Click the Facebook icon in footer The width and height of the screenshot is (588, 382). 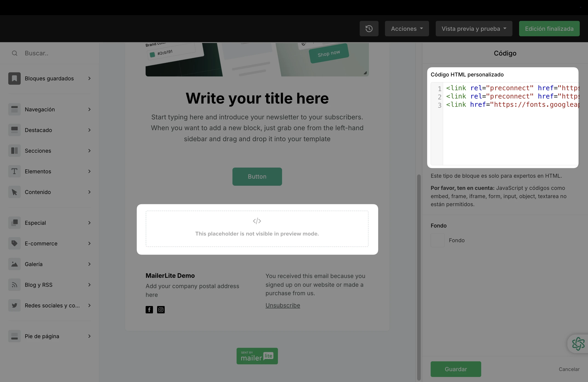[149, 310]
